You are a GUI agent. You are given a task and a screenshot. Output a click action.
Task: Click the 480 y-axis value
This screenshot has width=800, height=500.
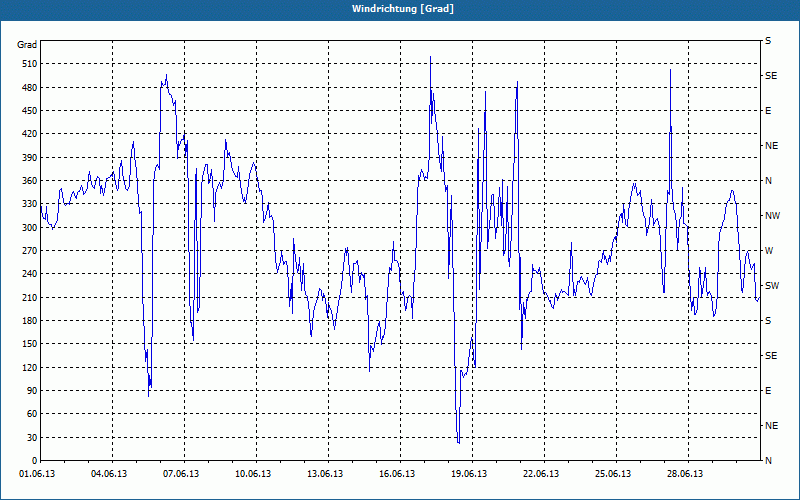(x=29, y=88)
